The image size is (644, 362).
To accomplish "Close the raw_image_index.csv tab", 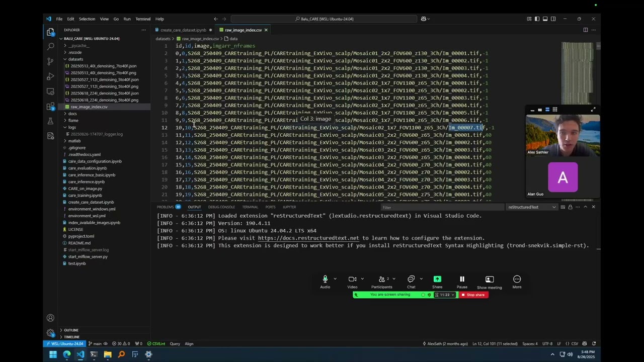I will point(266,30).
